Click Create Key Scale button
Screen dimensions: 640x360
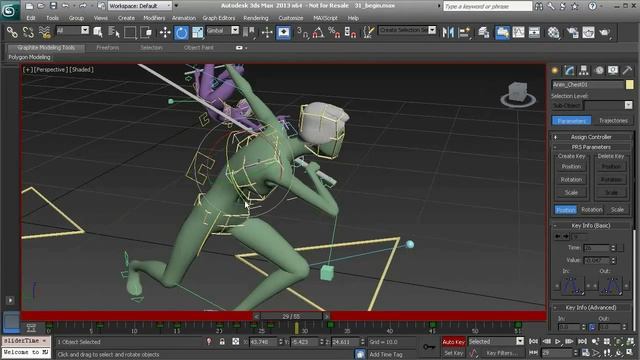(x=571, y=193)
